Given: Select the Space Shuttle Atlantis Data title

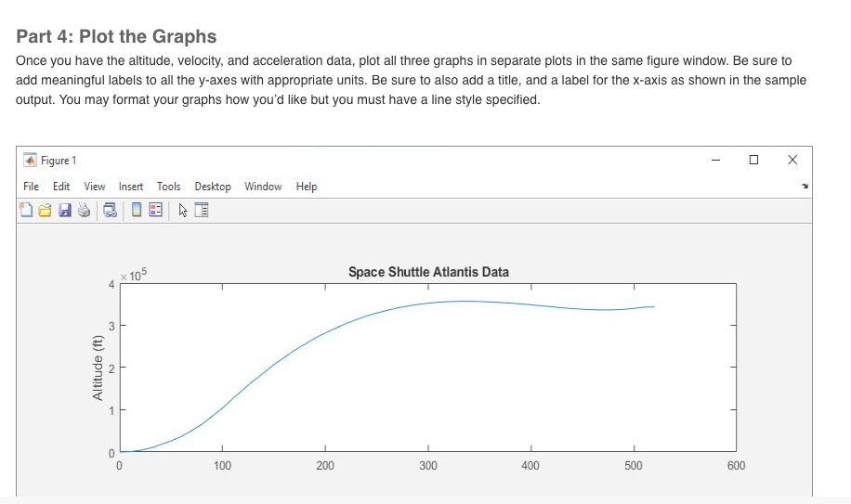Looking at the screenshot, I should tap(429, 272).
